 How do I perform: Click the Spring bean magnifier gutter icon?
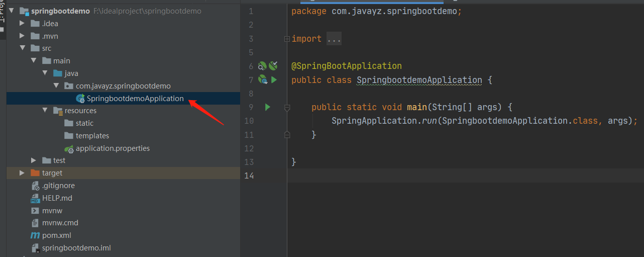pos(262,66)
